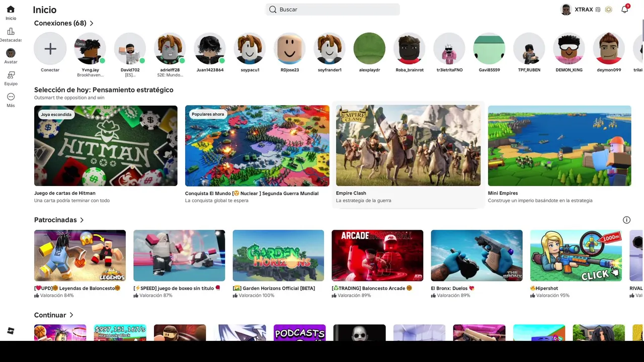This screenshot has width=644, height=362.
Task: Expand Conexiones (68) chevron
Action: pyautogui.click(x=92, y=23)
